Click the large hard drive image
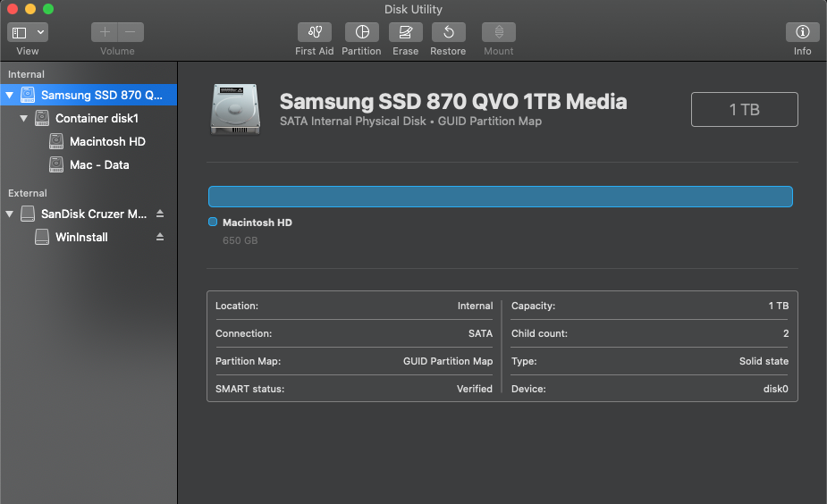Viewport: 827px width, 504px height. click(235, 110)
